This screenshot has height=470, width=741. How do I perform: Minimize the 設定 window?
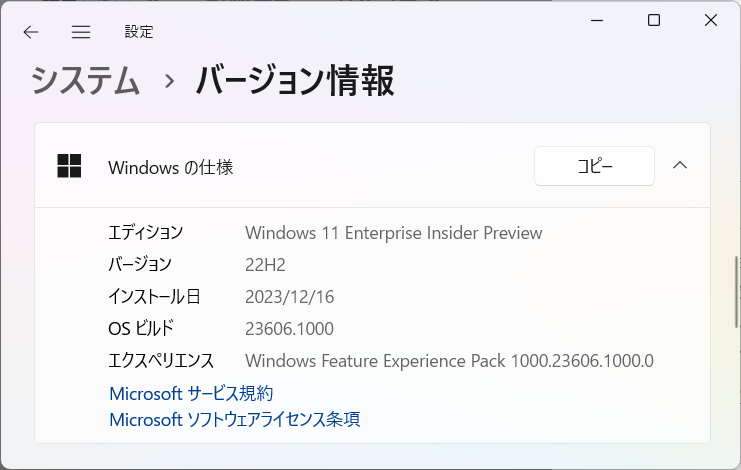click(x=597, y=20)
